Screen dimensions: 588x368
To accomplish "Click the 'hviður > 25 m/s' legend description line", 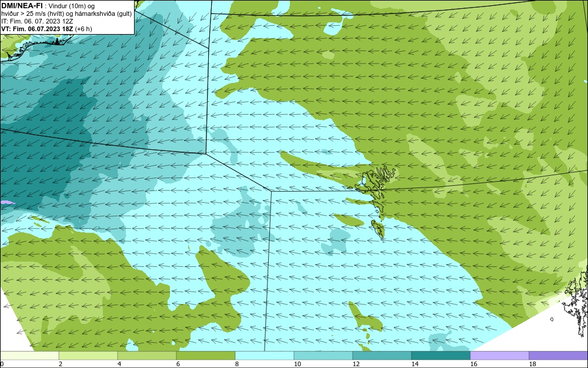I will point(66,14).
